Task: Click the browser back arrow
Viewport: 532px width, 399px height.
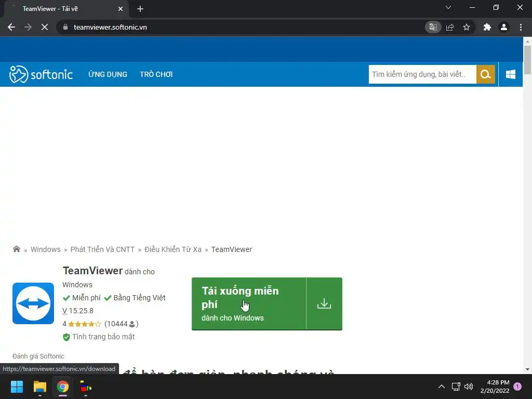Action: point(11,27)
